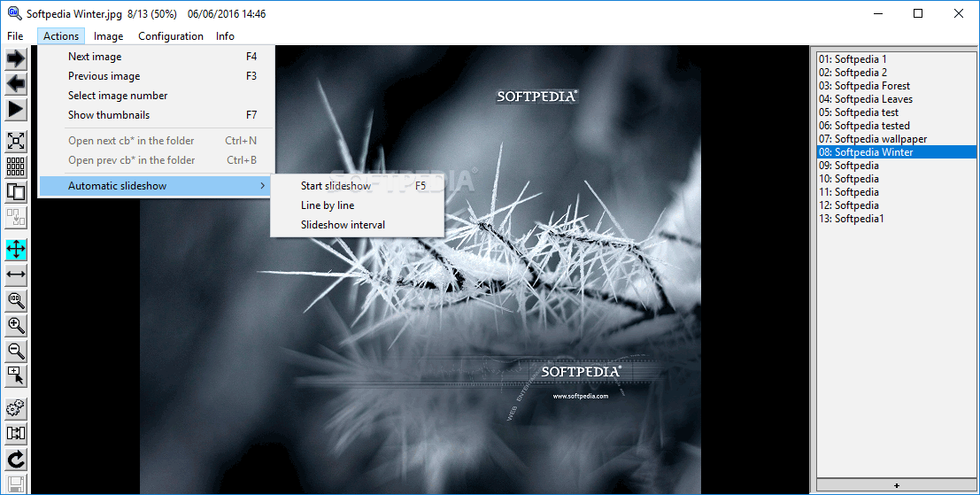
Task: Toggle fullscreen with the expand arrows icon
Action: coord(16,142)
